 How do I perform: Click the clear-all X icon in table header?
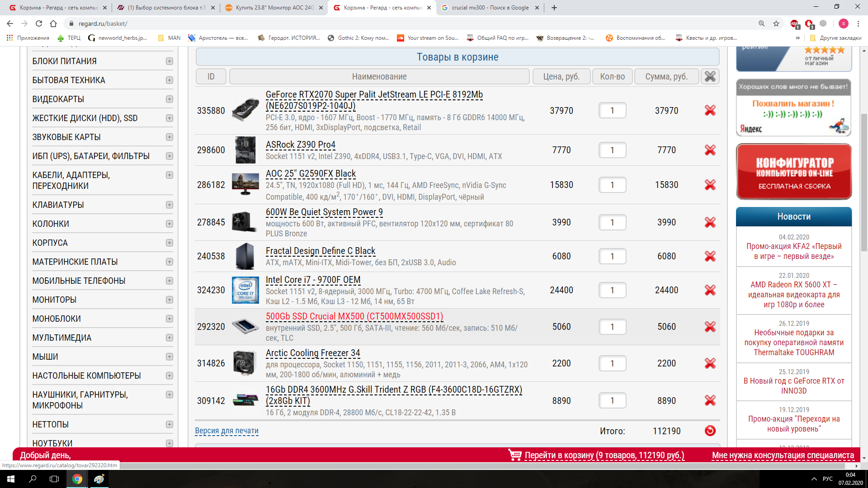coord(710,76)
